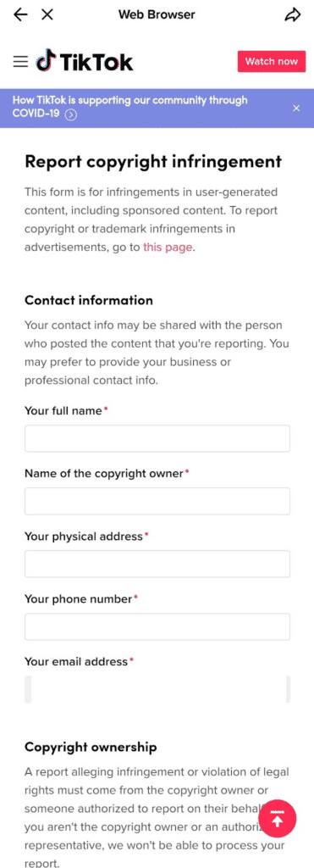This screenshot has height=868, width=314.
Task: Tap the share arrow icon in header
Action: [293, 15]
